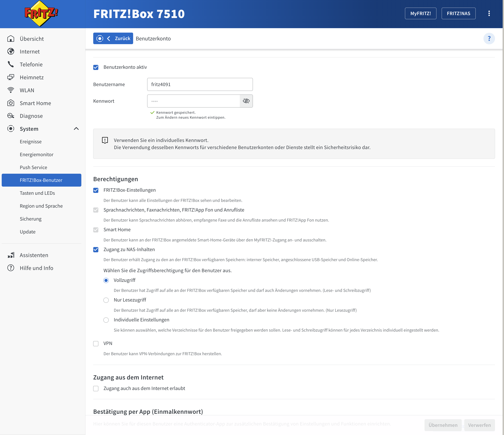Open Push Service submenu item
The width and height of the screenshot is (504, 435).
(x=41, y=167)
